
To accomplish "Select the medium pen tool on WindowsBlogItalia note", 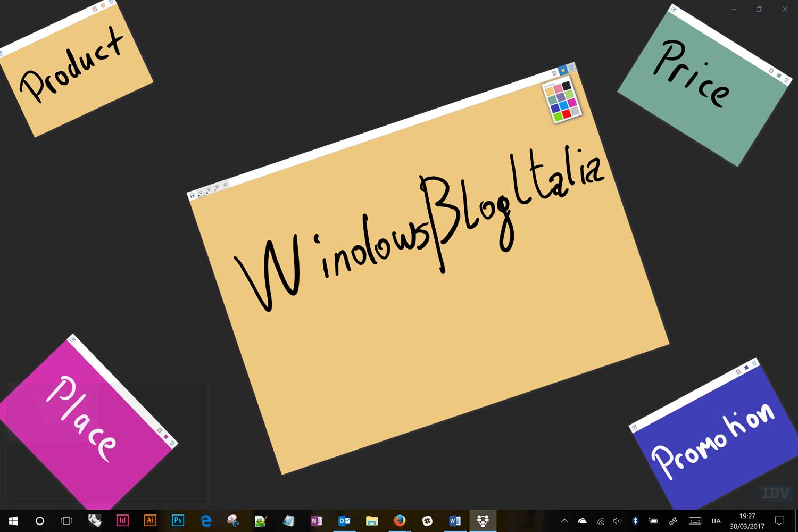I will [x=208, y=191].
